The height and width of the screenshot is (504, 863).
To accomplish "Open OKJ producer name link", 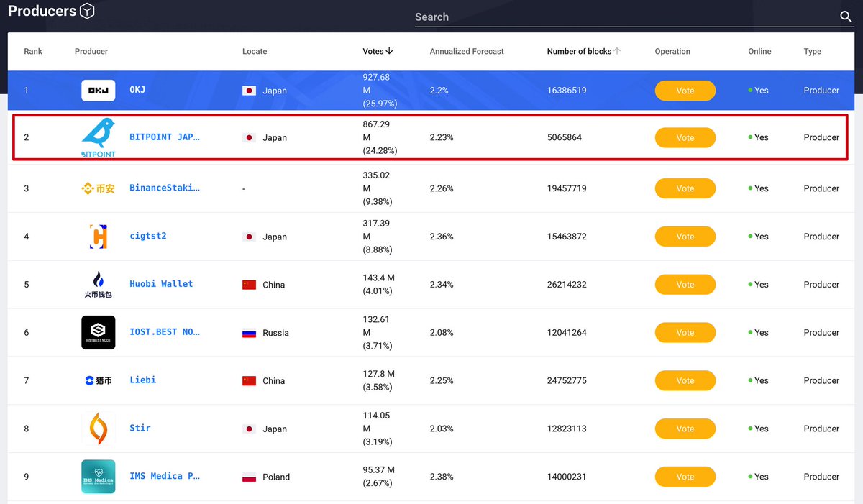I will (x=137, y=90).
